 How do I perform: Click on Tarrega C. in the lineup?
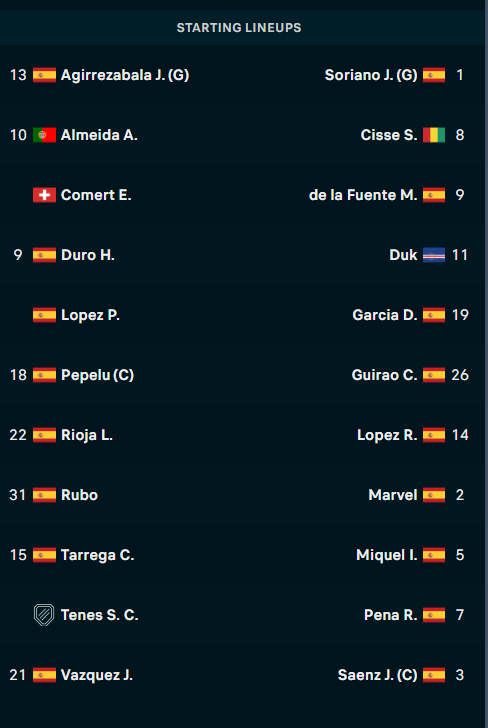tap(98, 555)
